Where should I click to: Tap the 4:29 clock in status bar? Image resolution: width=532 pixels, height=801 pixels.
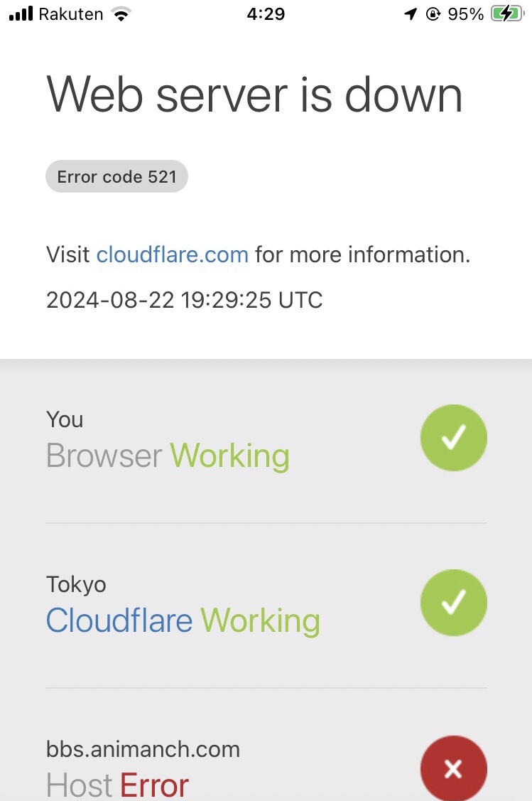[266, 14]
